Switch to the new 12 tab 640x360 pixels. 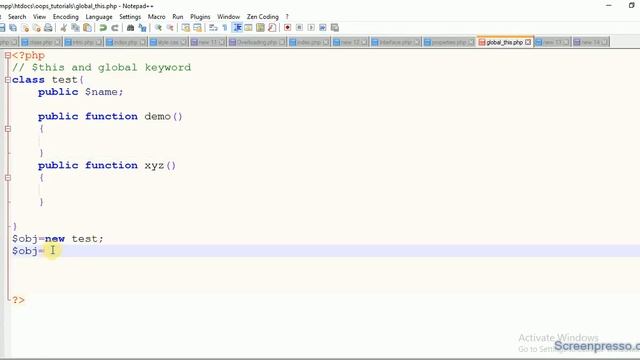(350, 42)
